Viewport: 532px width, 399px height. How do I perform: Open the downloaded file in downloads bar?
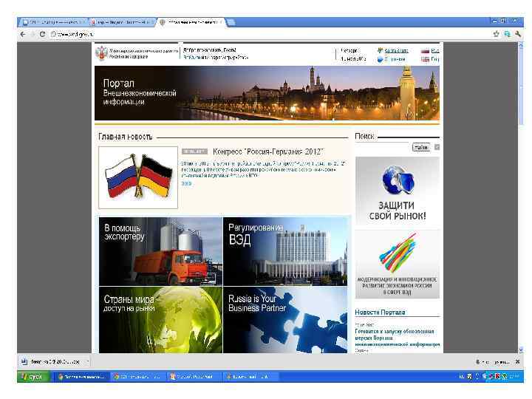pyautogui.click(x=51, y=362)
